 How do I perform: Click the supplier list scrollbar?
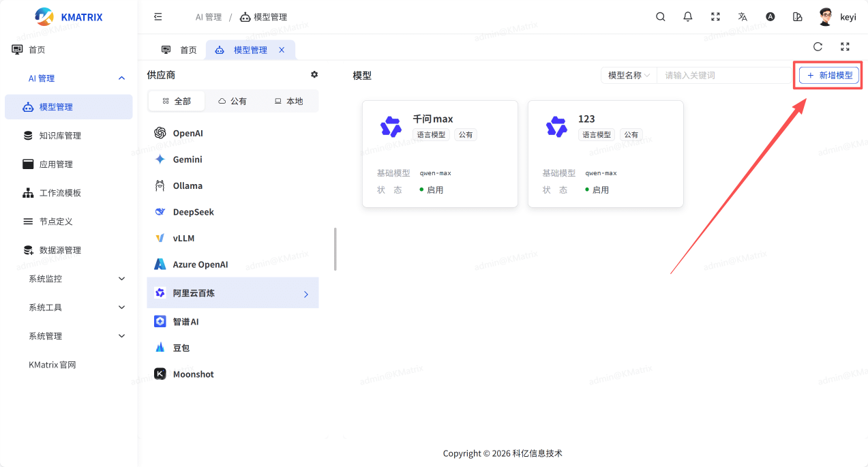pyautogui.click(x=335, y=249)
